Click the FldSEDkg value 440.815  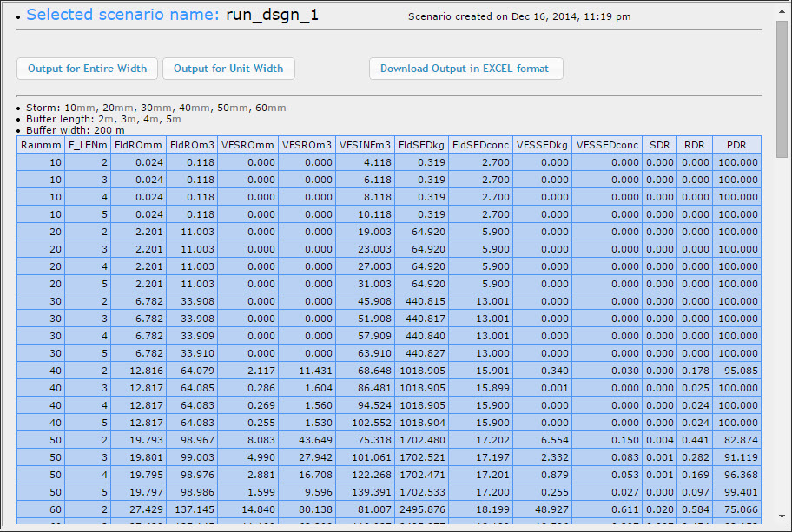(422, 301)
